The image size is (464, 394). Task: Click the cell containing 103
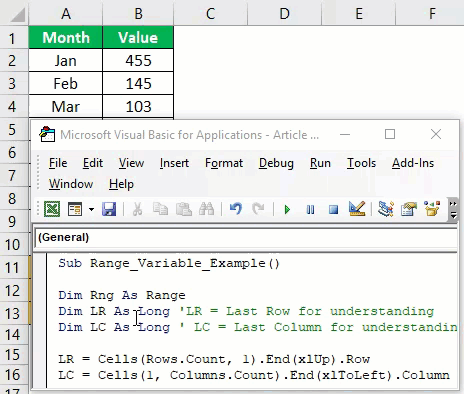click(x=138, y=107)
